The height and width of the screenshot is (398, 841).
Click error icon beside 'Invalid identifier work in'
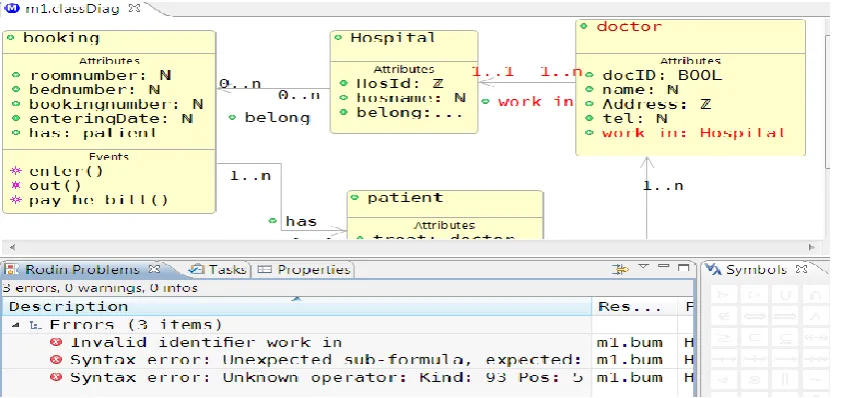[56, 342]
